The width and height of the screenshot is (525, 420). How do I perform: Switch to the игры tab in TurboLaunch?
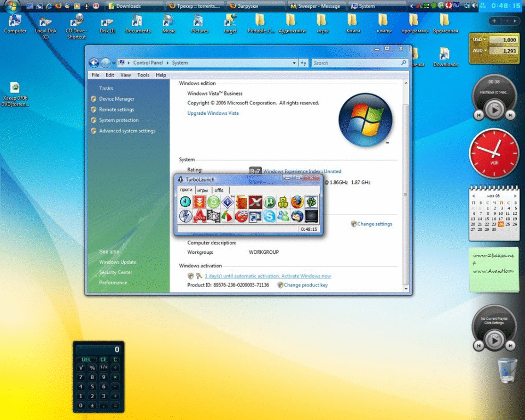(x=202, y=190)
